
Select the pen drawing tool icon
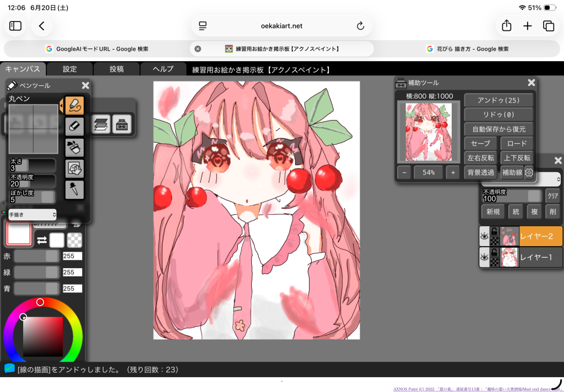coord(74,105)
